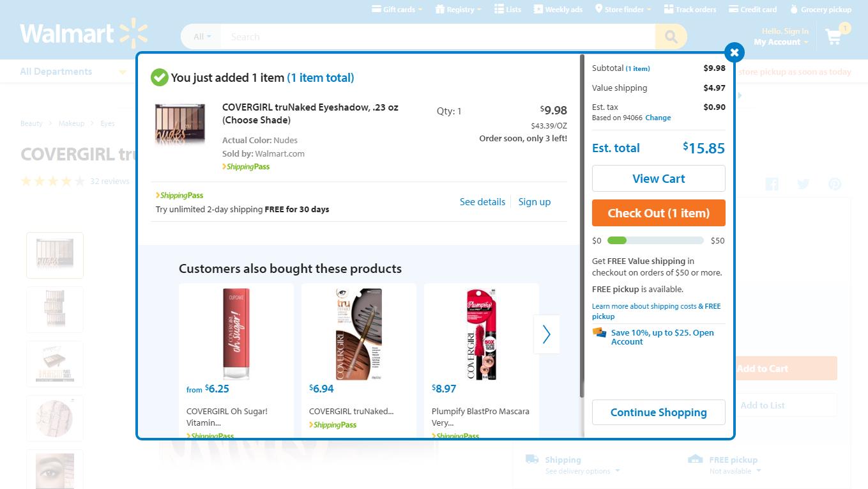This screenshot has height=489, width=868.
Task: Open Gift cards from the top bar
Action: click(x=396, y=9)
